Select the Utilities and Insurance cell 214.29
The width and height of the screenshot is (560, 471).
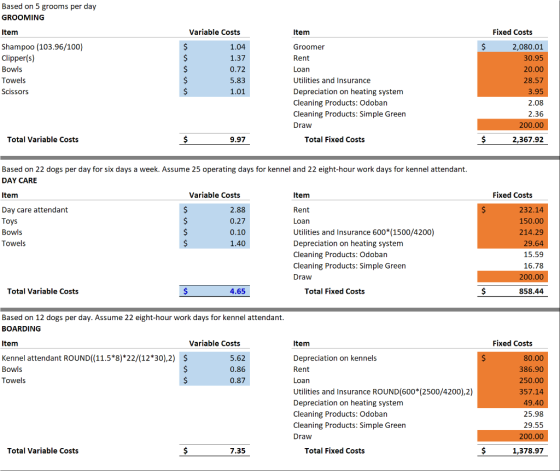coord(512,232)
